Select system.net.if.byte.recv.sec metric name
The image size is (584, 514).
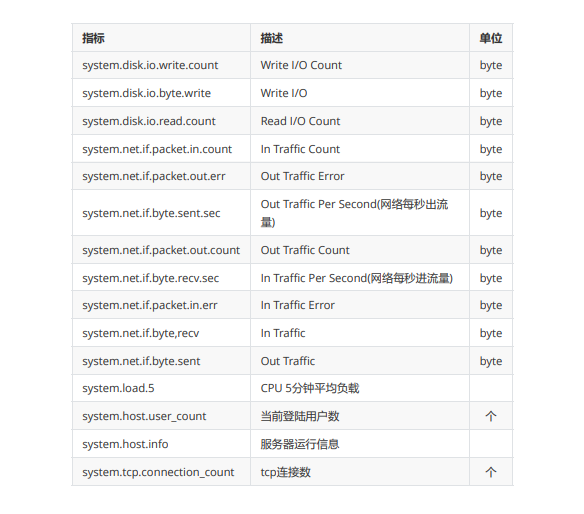[150, 278]
